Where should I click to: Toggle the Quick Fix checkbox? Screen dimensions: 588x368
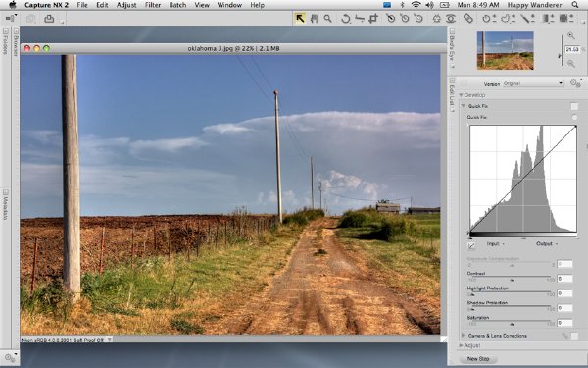(574, 106)
